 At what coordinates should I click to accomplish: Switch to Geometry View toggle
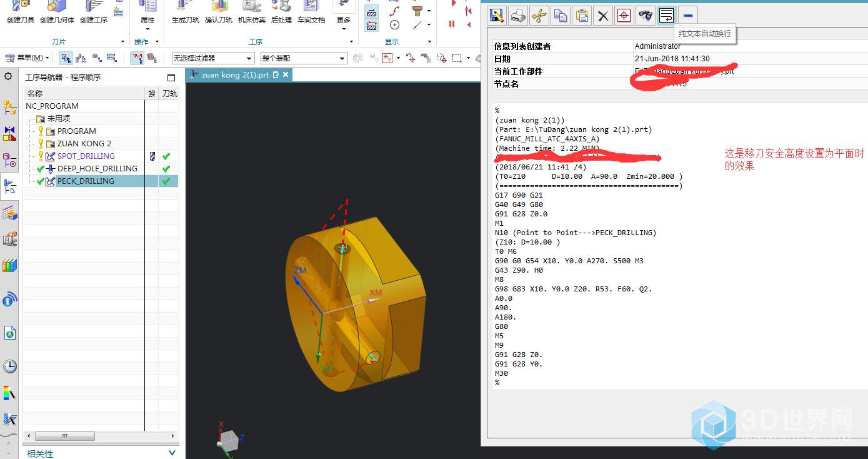click(96, 58)
